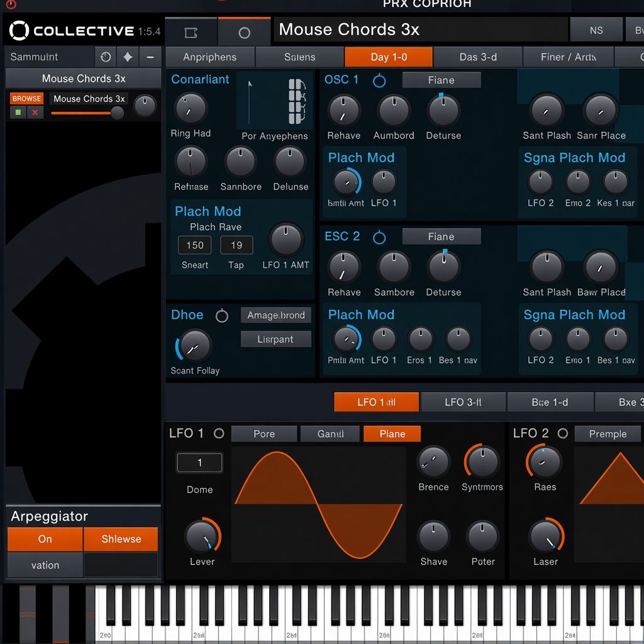Click the Syntrmors knob
The width and height of the screenshot is (644, 644).
pyautogui.click(x=482, y=461)
